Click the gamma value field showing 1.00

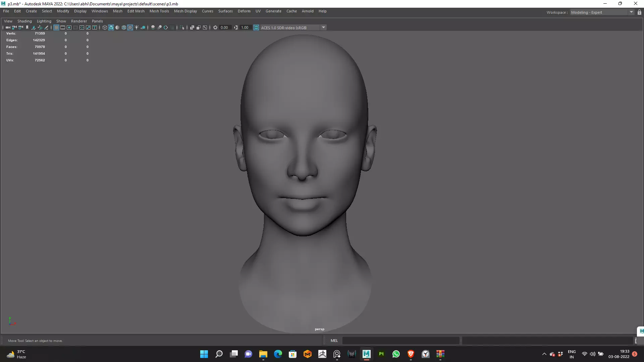tap(245, 27)
